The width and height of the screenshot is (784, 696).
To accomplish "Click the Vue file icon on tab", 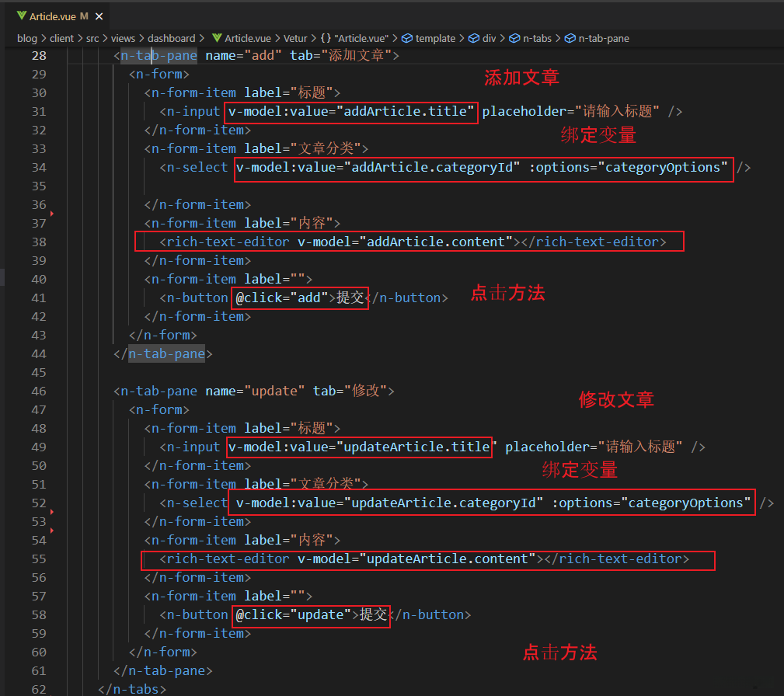I will click(x=22, y=16).
